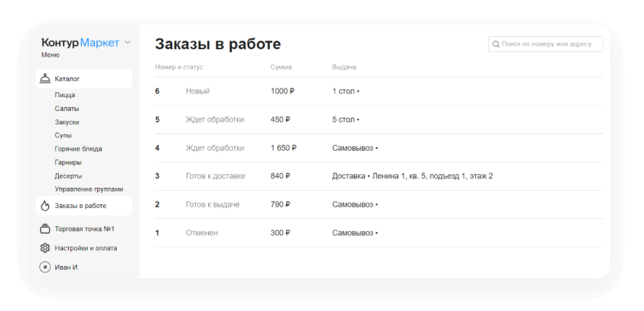Open order number 3
The height and width of the screenshot is (311, 644).
[x=157, y=176]
